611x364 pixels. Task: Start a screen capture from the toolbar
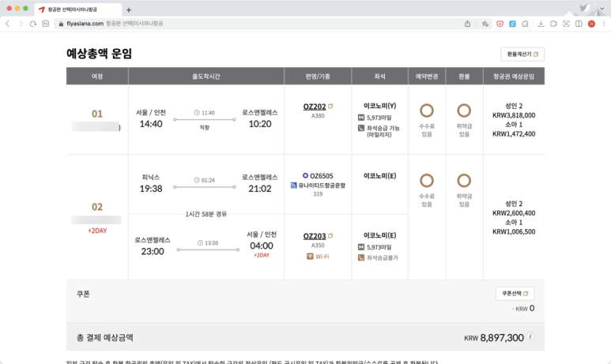point(566,24)
